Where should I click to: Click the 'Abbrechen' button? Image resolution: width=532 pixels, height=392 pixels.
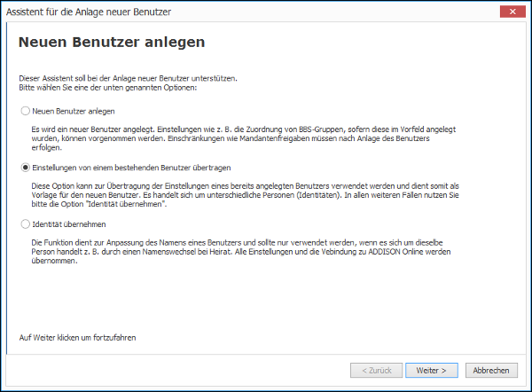point(491,371)
